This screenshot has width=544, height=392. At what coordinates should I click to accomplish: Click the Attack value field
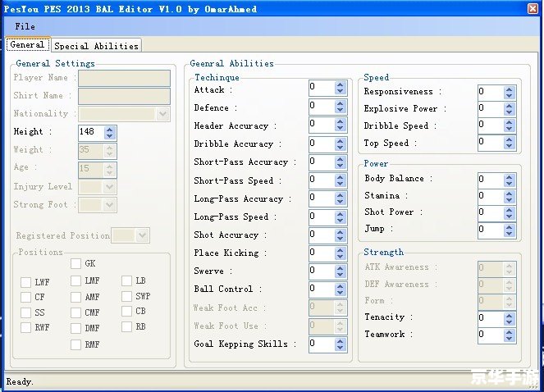(x=322, y=88)
